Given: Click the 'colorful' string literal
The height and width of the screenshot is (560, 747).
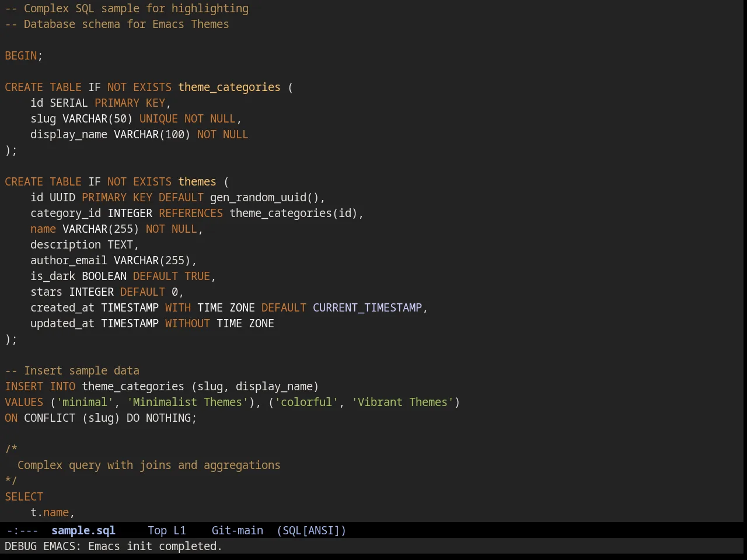Looking at the screenshot, I should [x=306, y=402].
